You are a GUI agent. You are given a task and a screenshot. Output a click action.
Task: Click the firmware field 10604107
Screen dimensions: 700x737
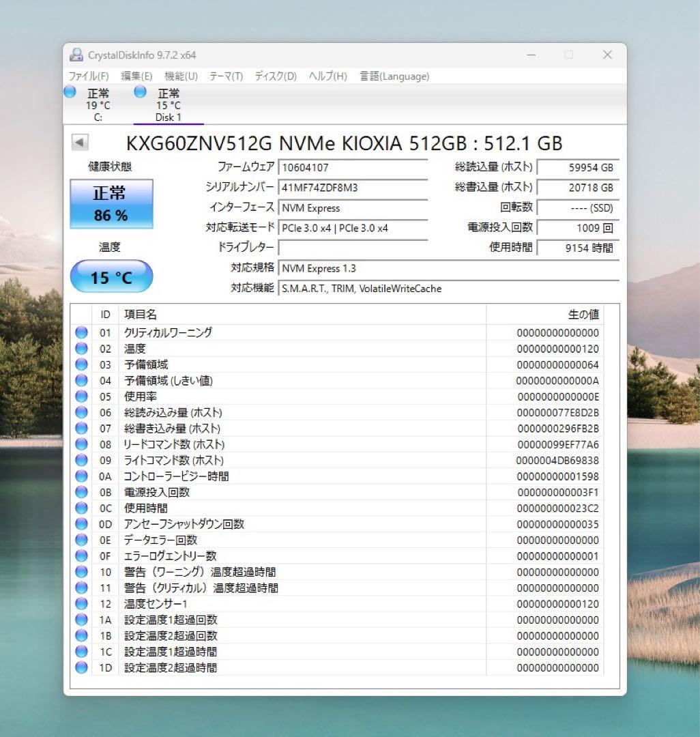(352, 168)
